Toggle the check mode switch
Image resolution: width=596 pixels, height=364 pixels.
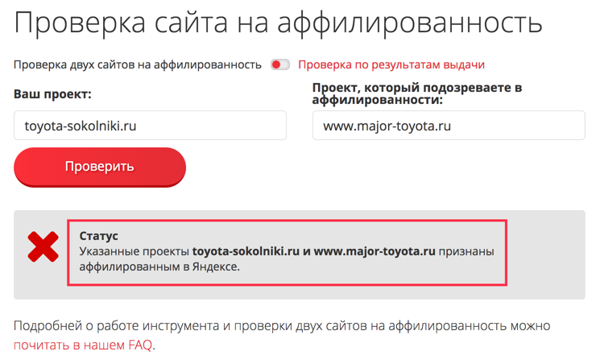coord(280,64)
